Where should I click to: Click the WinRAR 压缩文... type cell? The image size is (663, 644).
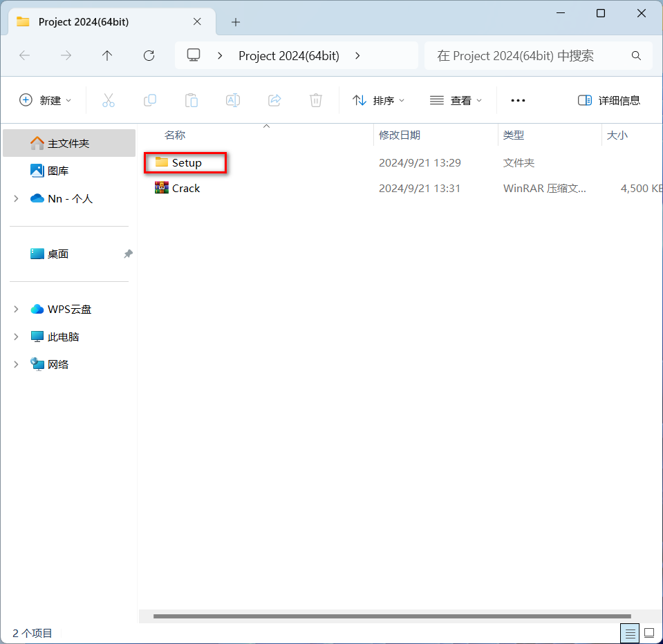coord(545,188)
